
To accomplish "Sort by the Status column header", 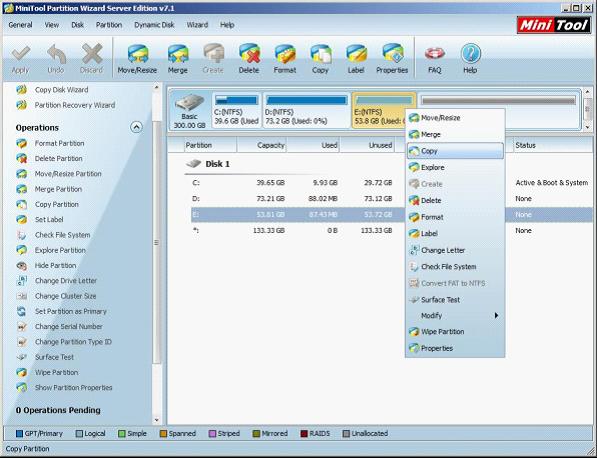I will click(552, 145).
